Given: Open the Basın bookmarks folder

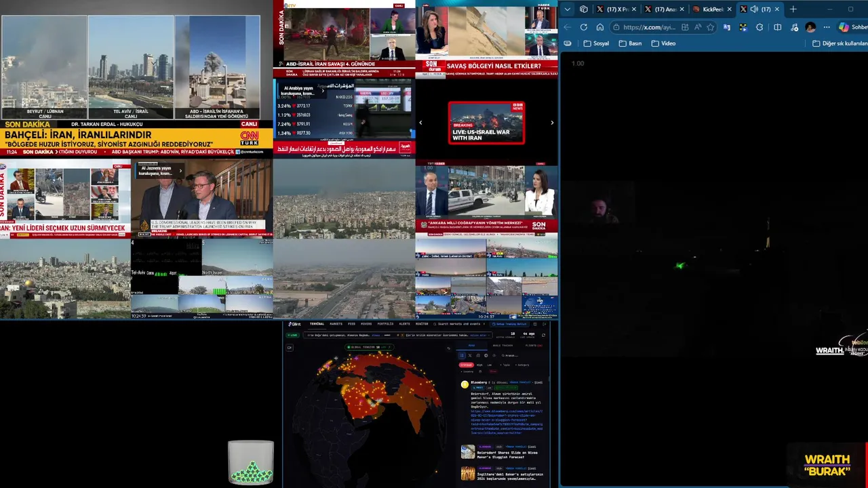Looking at the screenshot, I should coord(630,43).
